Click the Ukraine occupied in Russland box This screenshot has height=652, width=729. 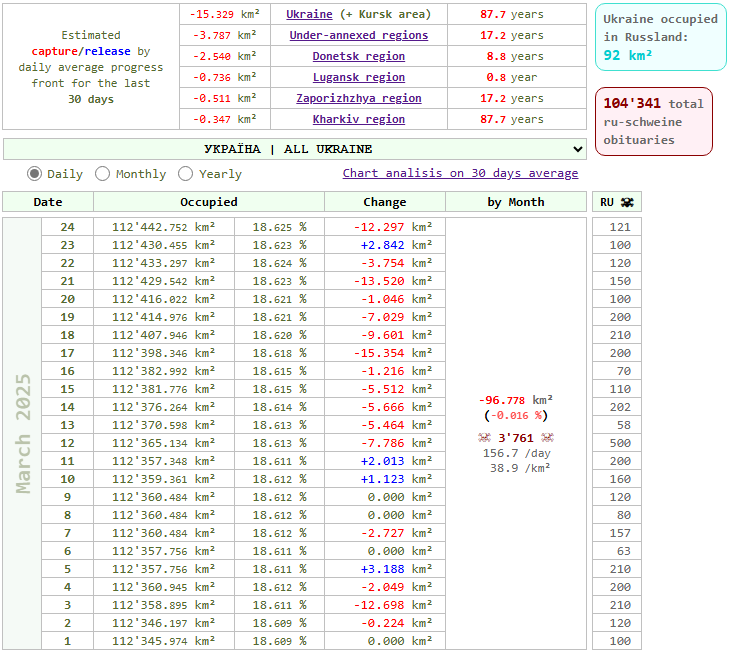[660, 37]
